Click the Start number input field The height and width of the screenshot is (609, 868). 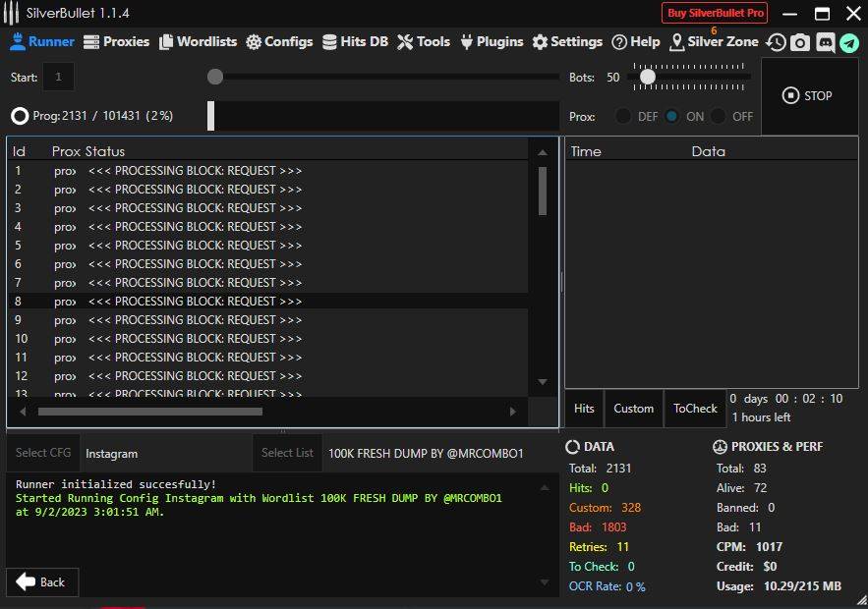[58, 77]
